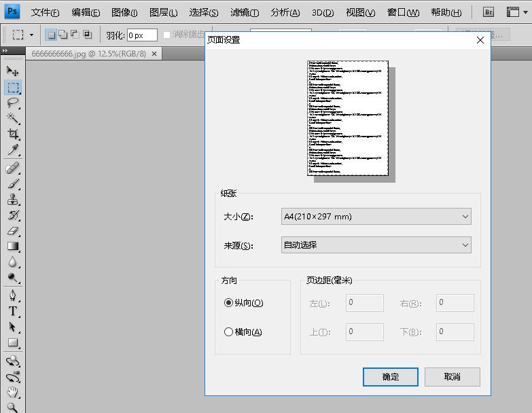Open the 图层(L) menu
Image resolution: width=532 pixels, height=413 pixels.
[164, 12]
